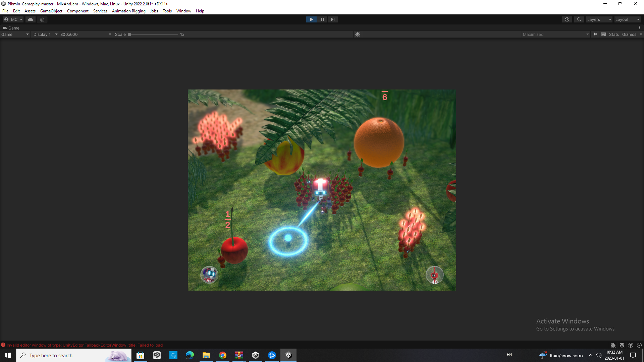Open the Tools menu
Image resolution: width=644 pixels, height=362 pixels.
[167, 11]
